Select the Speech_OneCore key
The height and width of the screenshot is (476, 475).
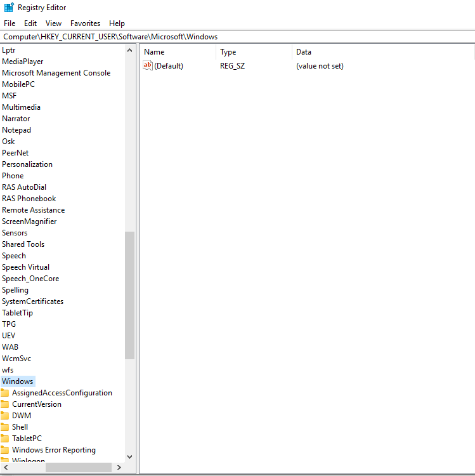30,279
